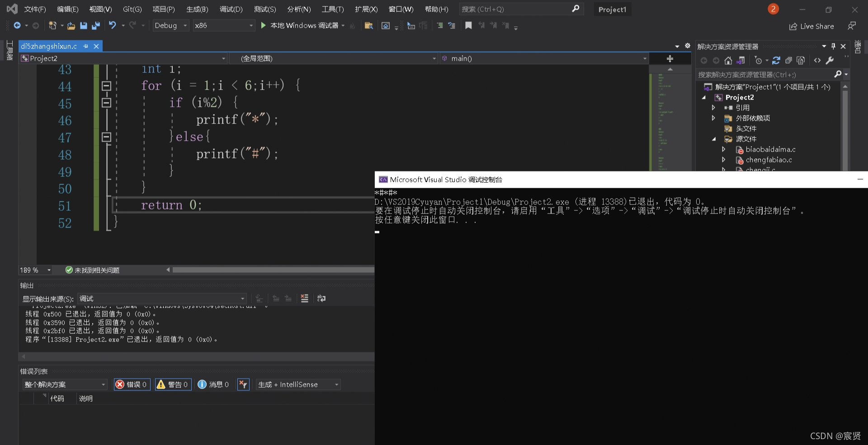Open the x86 platform dropdown
The image size is (868, 445).
(224, 26)
